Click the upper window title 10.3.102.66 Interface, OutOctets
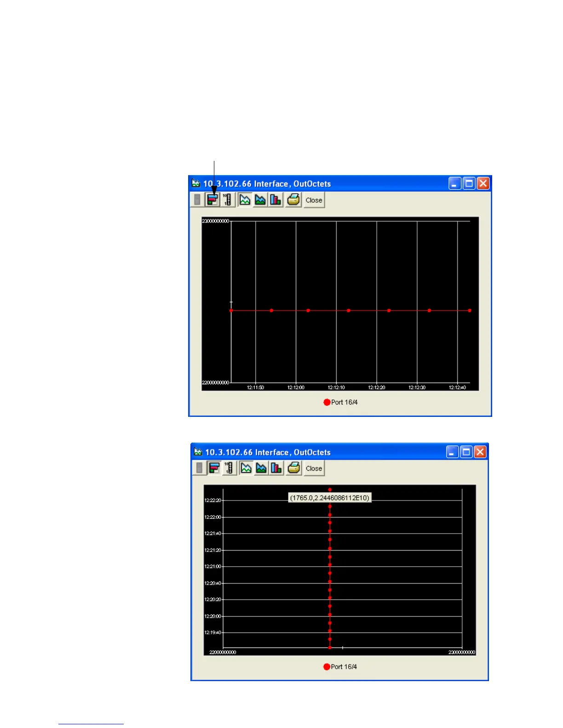Image resolution: width=563 pixels, height=728 pixels. pyautogui.click(x=267, y=184)
